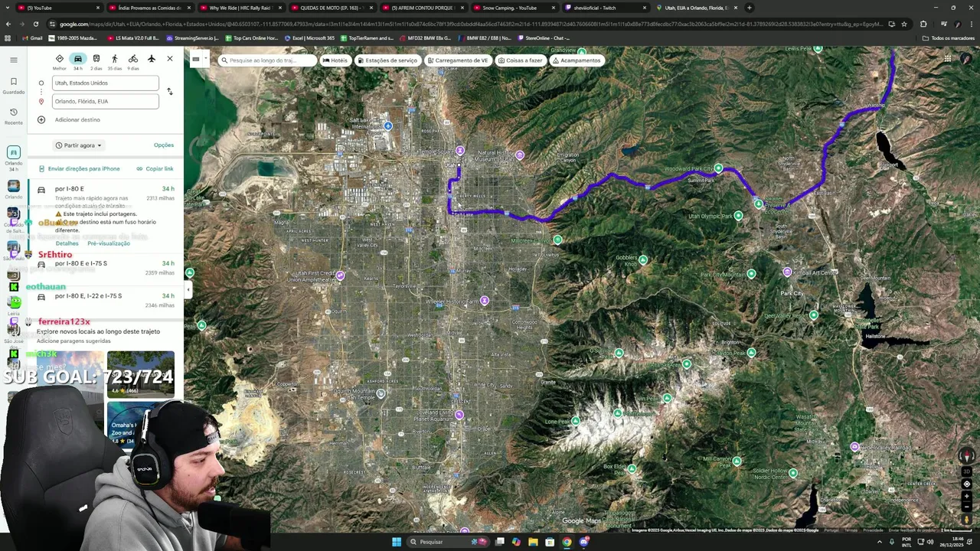This screenshot has width=980, height=551.
Task: Open the Google apps grid on the map
Action: (x=947, y=59)
